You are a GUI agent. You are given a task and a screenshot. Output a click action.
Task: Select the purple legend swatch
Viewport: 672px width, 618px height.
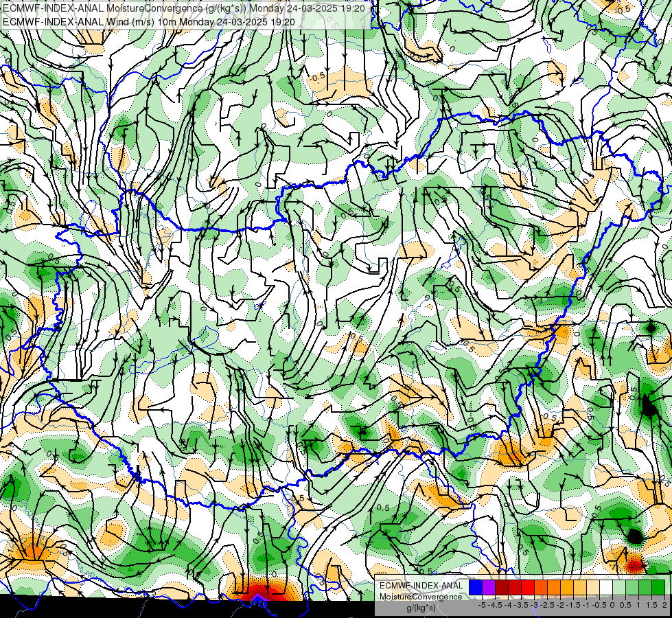[489, 587]
